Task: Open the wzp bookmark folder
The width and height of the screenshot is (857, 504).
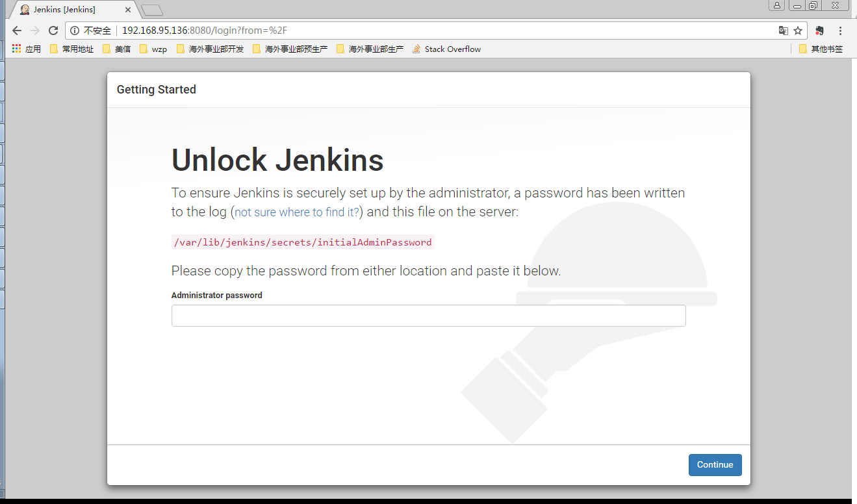Action: point(153,49)
